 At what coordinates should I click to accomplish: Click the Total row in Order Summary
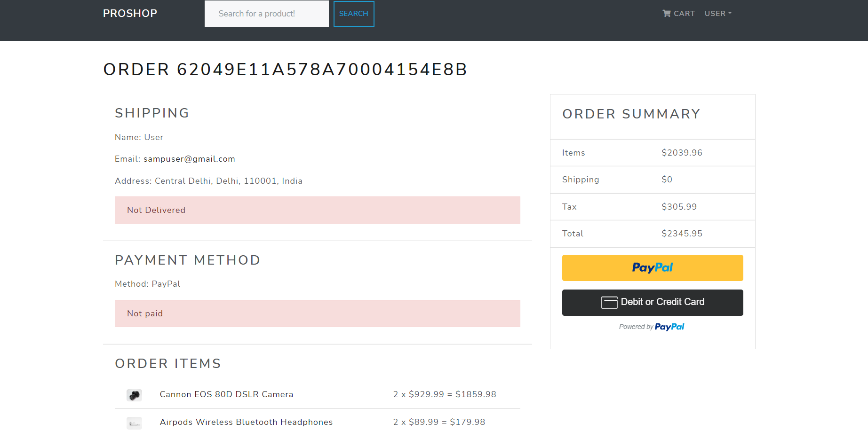(652, 234)
